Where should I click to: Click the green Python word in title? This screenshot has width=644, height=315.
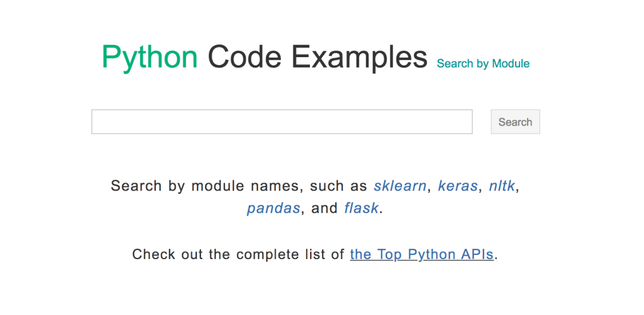[150, 58]
